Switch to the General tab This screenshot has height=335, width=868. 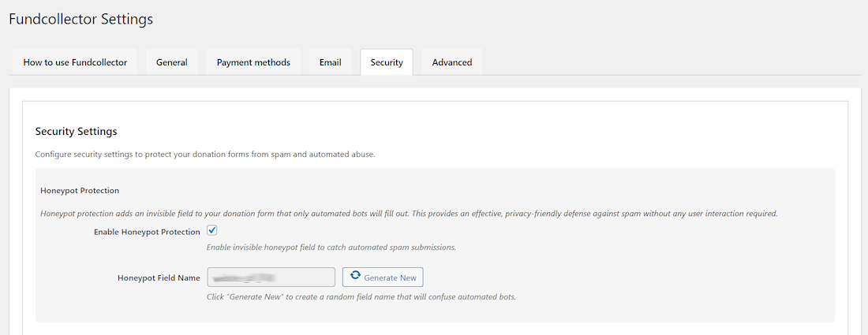point(171,62)
